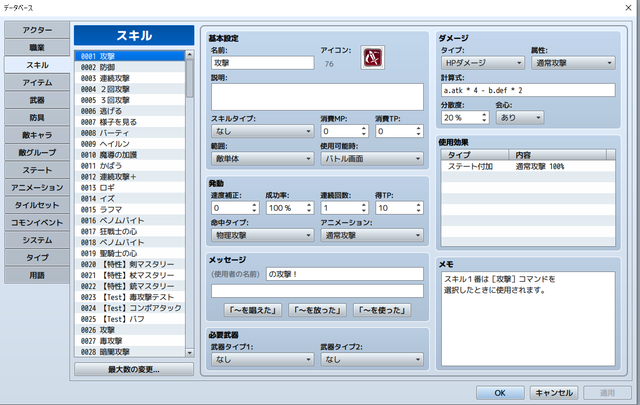Open the 武器タイプ2 dropdown
640x405 pixels.
(372, 360)
